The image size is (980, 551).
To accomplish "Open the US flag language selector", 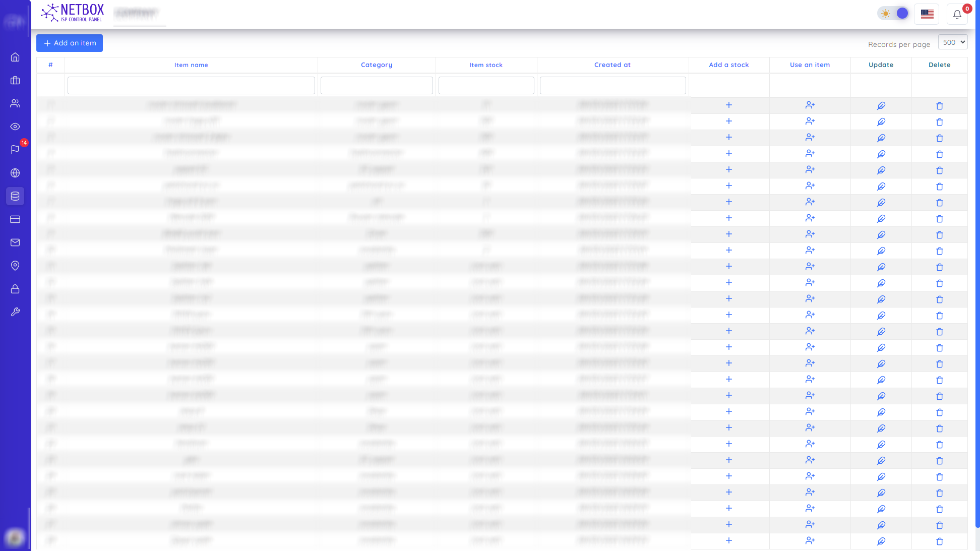I will (x=927, y=14).
